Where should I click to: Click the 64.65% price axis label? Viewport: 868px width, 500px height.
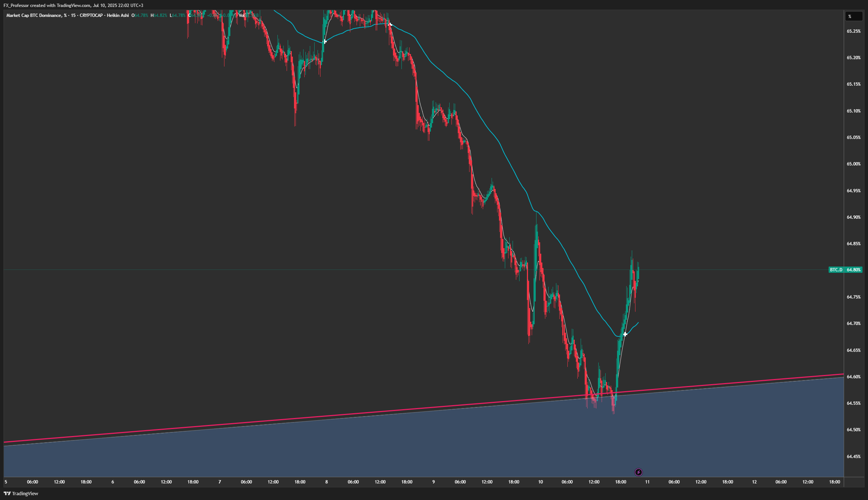(854, 350)
